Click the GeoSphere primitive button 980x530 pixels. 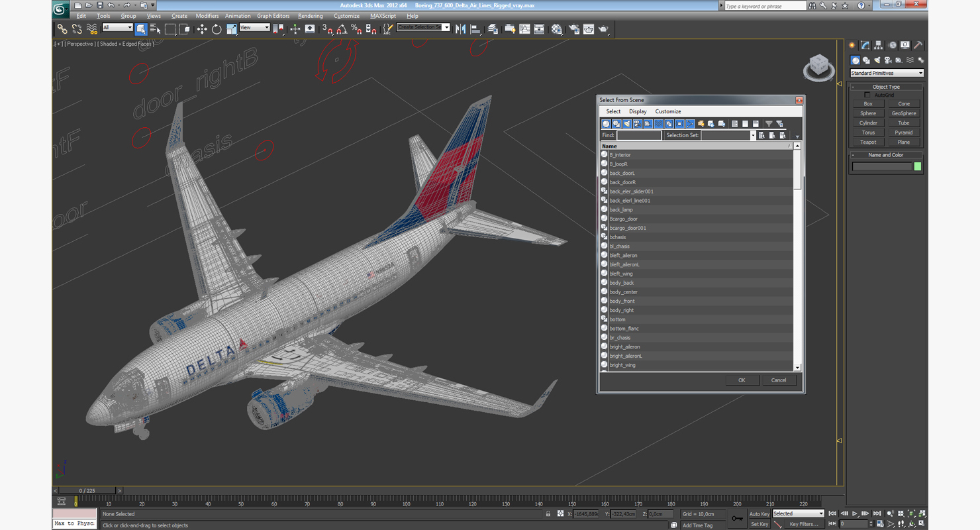click(x=904, y=113)
